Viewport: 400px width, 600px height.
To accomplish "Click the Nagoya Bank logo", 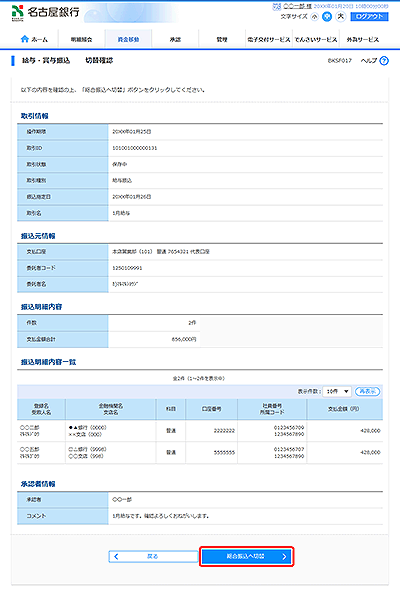I will click(x=46, y=13).
